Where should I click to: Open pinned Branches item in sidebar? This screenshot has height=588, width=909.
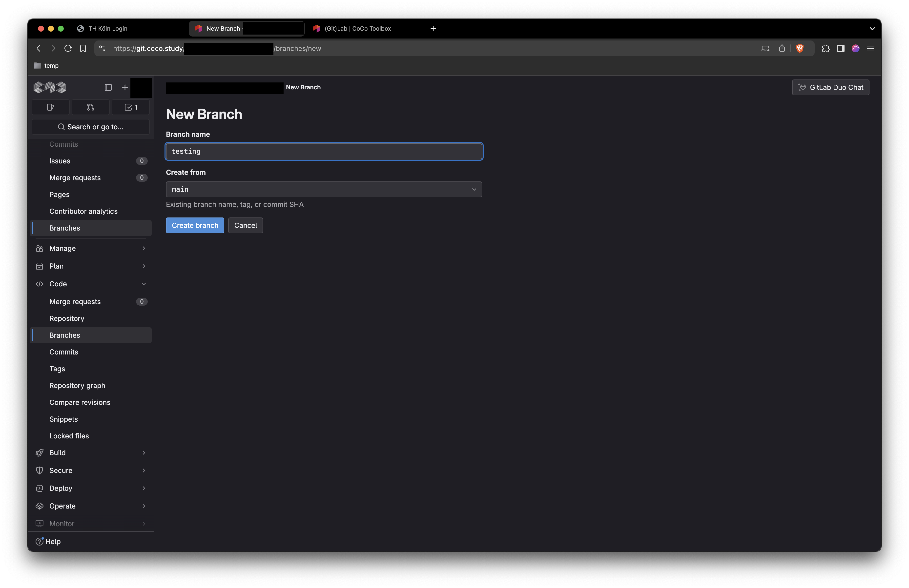pos(90,228)
